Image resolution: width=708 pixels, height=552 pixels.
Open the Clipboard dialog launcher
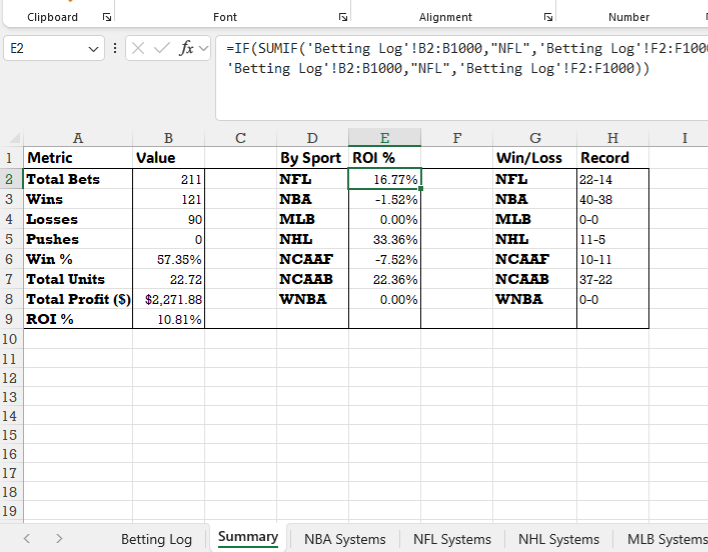107,17
